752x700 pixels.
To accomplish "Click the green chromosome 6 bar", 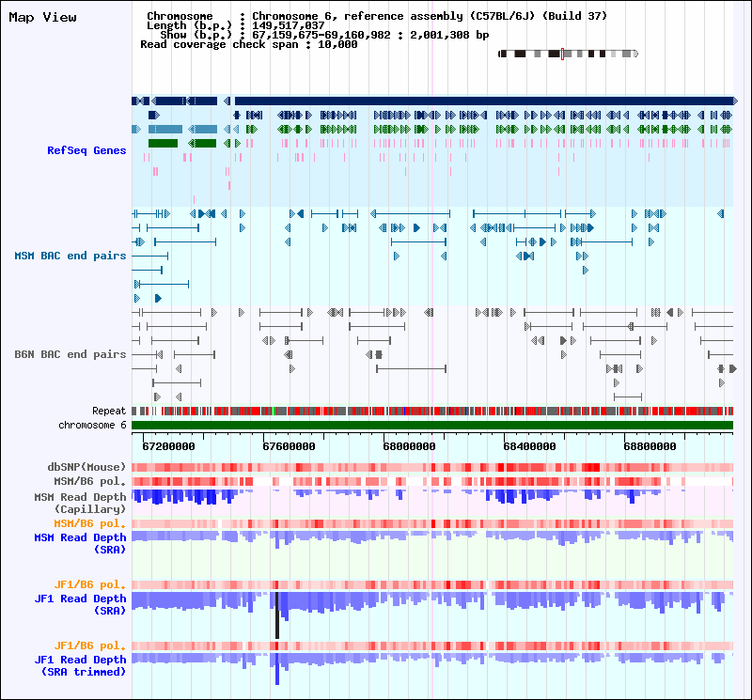I will tap(432, 426).
